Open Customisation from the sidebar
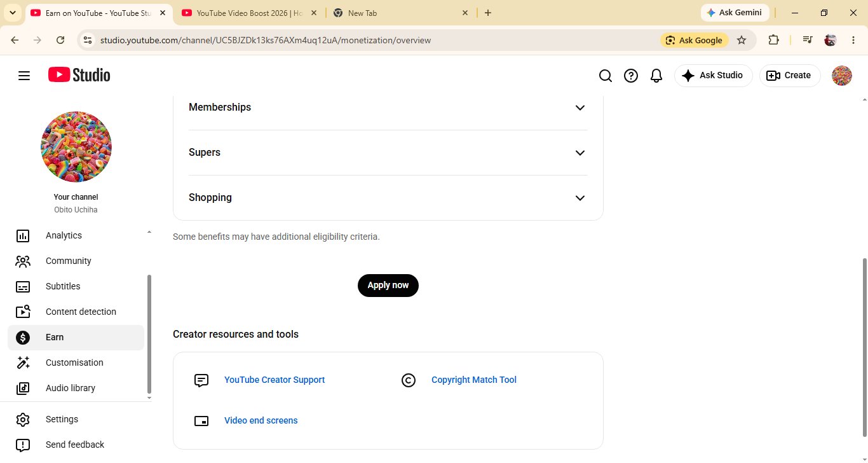The width and height of the screenshot is (868, 463). [76, 363]
